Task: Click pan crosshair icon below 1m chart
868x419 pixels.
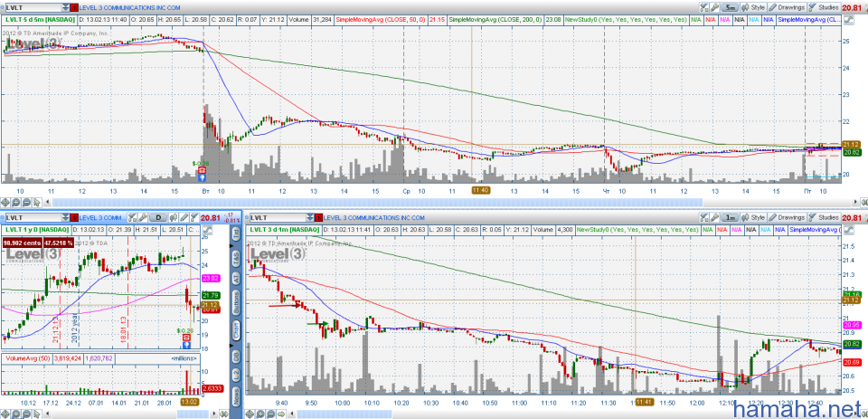Action: pos(250,414)
